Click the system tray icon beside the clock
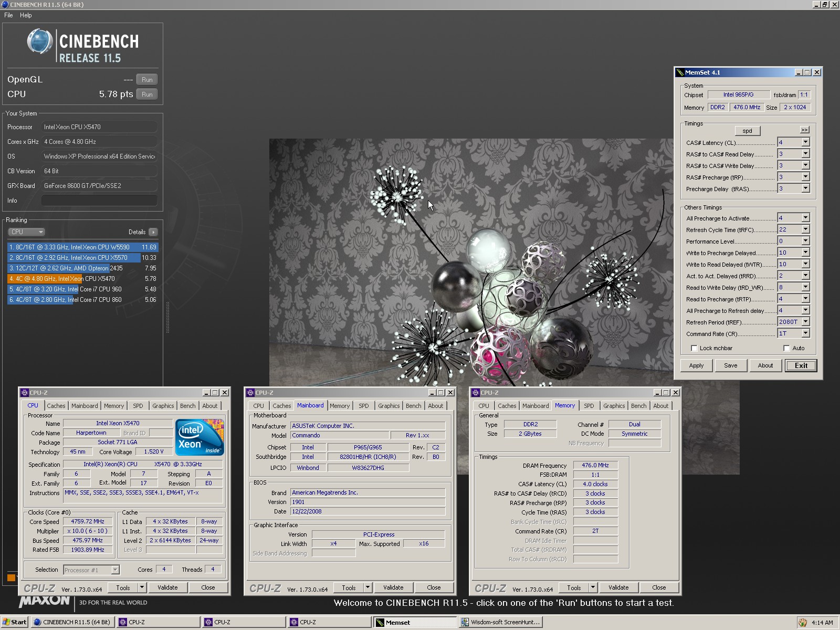 point(803,623)
